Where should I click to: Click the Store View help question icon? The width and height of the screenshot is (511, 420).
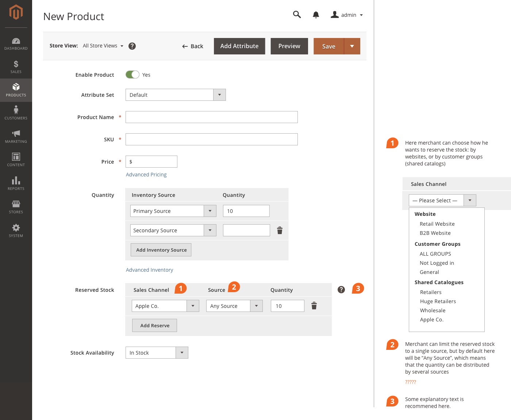pyautogui.click(x=132, y=46)
